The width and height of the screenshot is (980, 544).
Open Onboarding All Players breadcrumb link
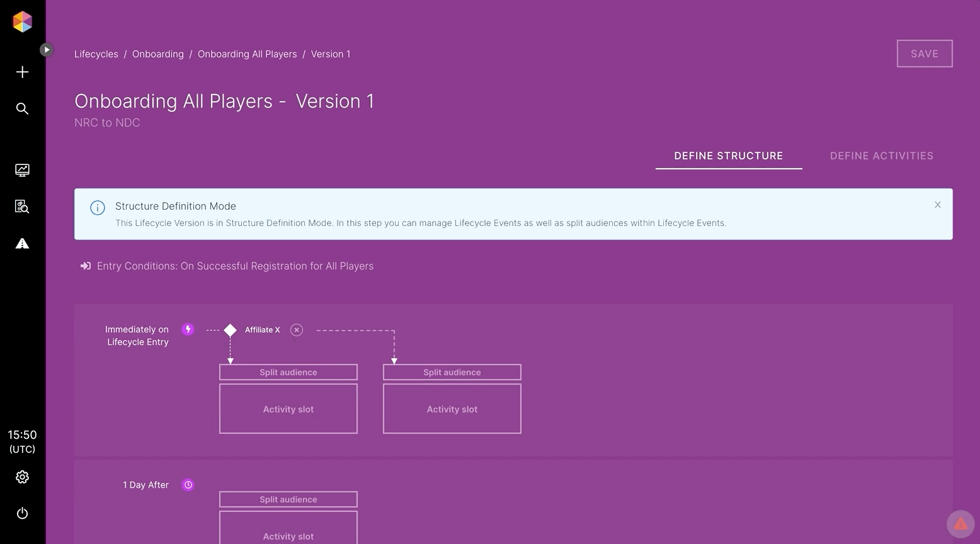247,54
